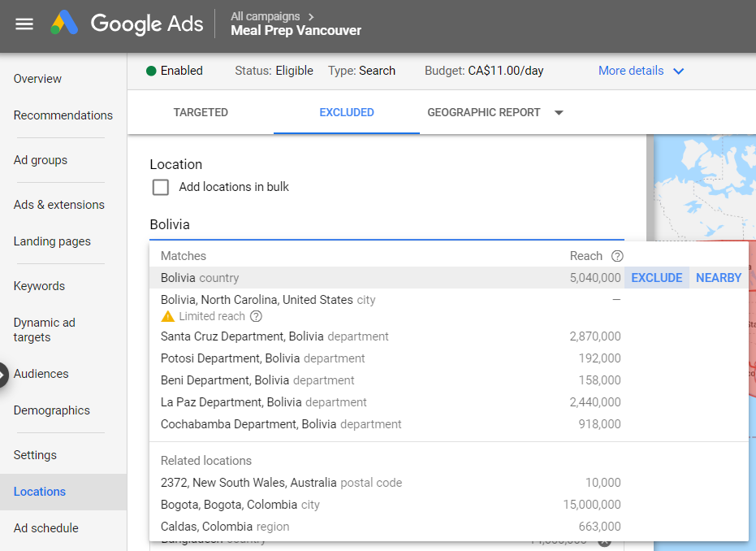Click the Google Ads logo

[x=65, y=24]
